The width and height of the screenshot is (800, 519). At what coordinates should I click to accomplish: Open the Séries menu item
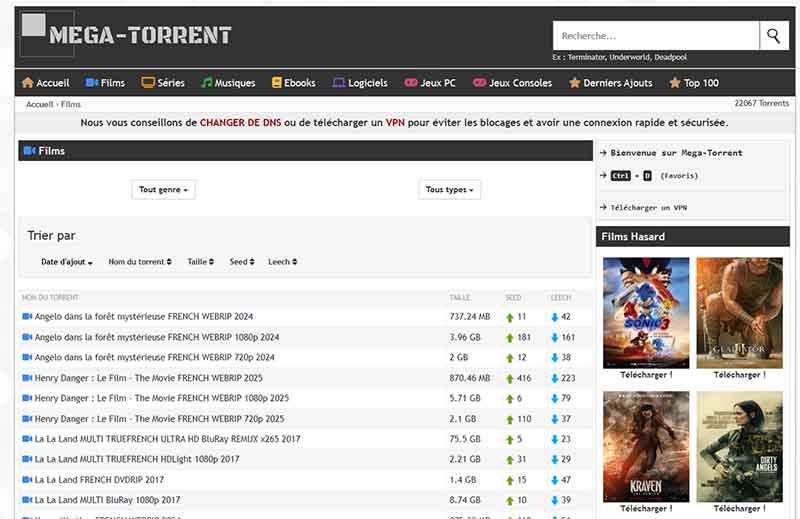click(x=163, y=83)
